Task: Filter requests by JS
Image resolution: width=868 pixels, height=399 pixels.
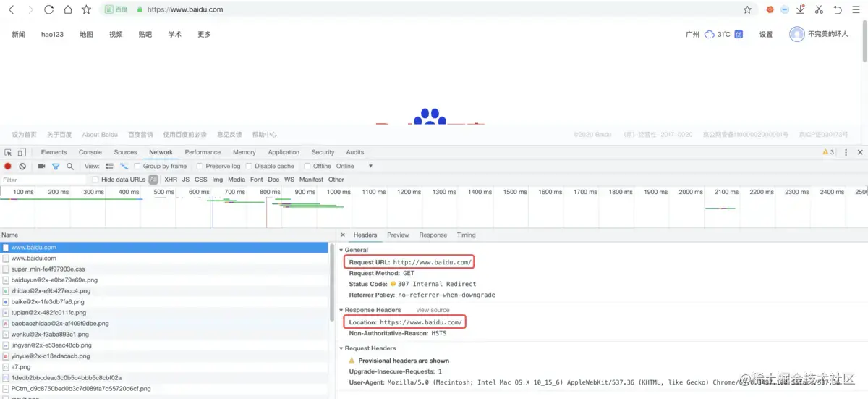Action: tap(186, 180)
